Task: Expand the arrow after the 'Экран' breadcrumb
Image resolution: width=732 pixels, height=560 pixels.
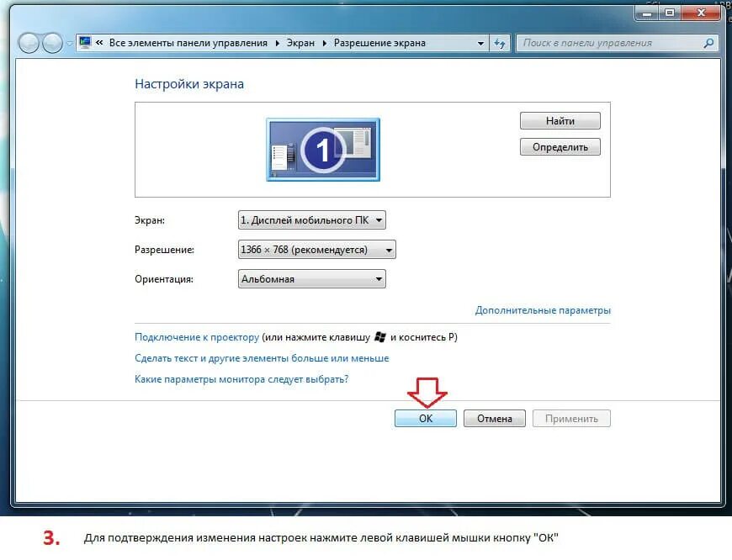Action: point(325,43)
